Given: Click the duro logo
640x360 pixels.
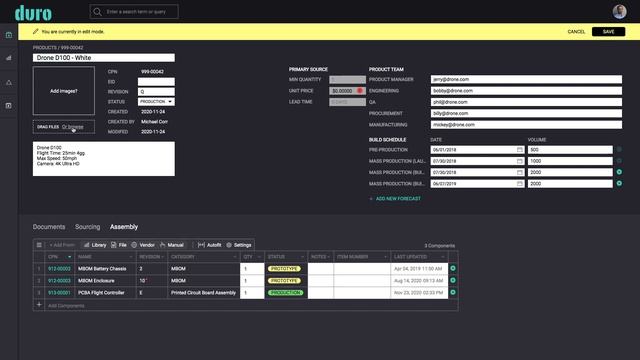Looking at the screenshot, I should [x=33, y=13].
